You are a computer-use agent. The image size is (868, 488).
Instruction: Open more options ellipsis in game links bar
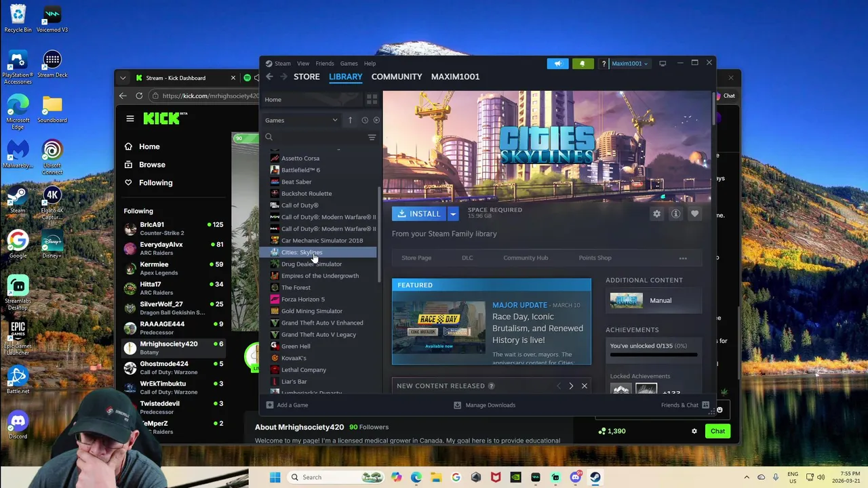coord(683,258)
